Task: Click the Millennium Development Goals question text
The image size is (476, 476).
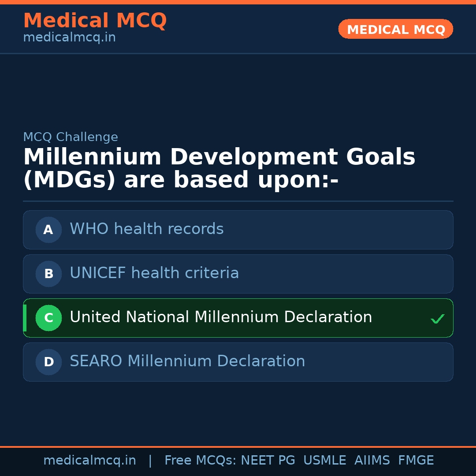Action: pos(219,169)
